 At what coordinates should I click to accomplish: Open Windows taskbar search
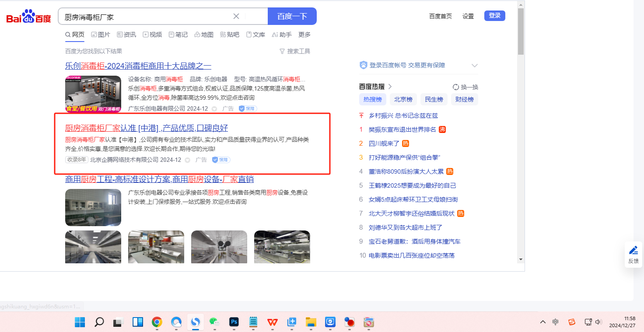(x=99, y=322)
